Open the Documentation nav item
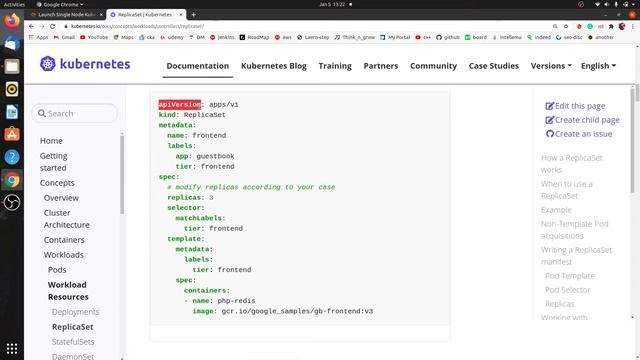 tap(198, 66)
